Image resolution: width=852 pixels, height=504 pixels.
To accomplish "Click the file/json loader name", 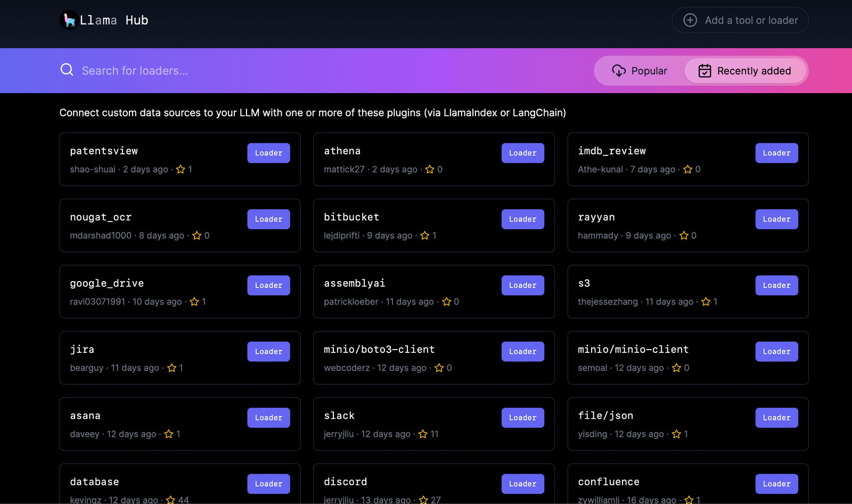I will click(x=605, y=415).
